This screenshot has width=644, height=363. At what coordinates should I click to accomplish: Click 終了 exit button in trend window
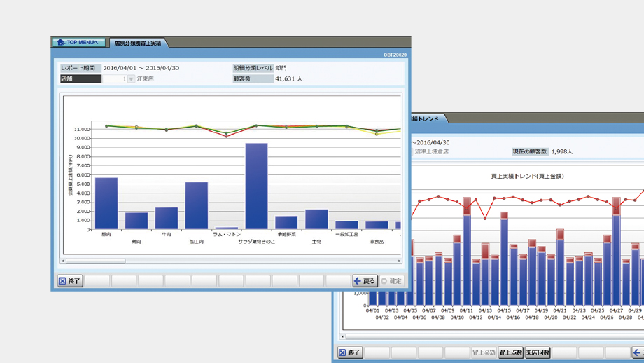350,352
